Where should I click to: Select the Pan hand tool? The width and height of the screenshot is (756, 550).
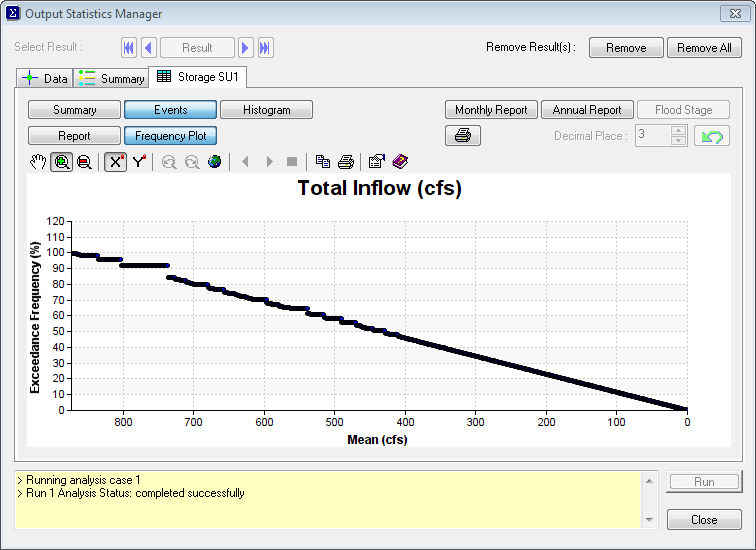pyautogui.click(x=38, y=161)
